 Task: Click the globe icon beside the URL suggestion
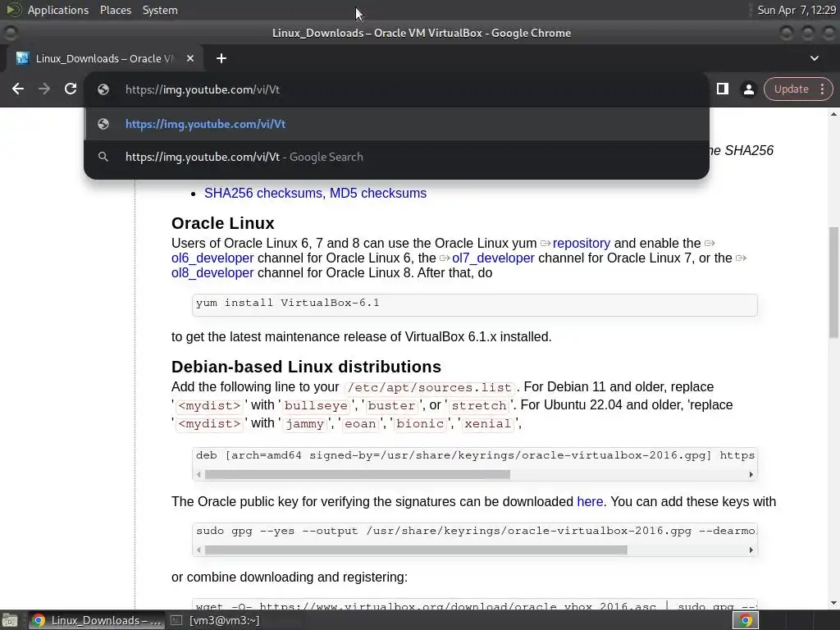click(x=103, y=124)
